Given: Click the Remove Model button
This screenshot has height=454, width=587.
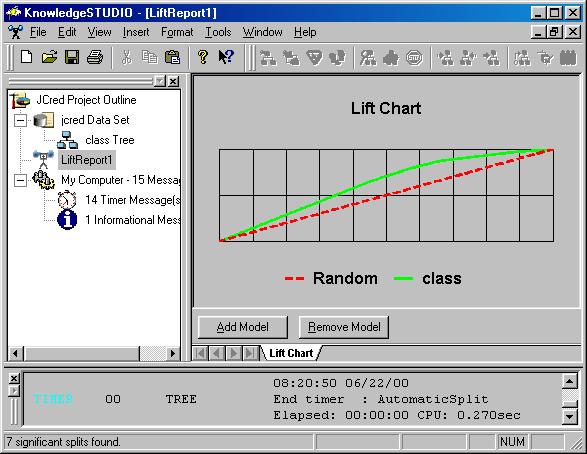Looking at the screenshot, I should (344, 327).
